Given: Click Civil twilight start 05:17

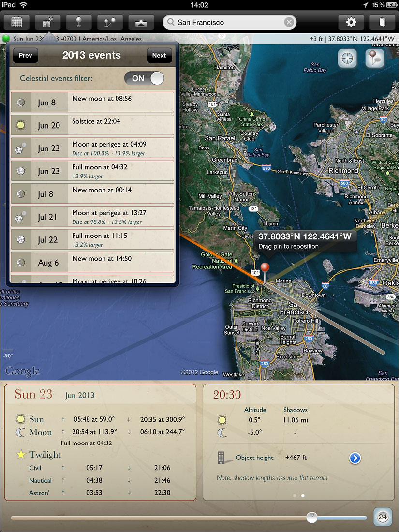Looking at the screenshot, I should click(94, 468).
